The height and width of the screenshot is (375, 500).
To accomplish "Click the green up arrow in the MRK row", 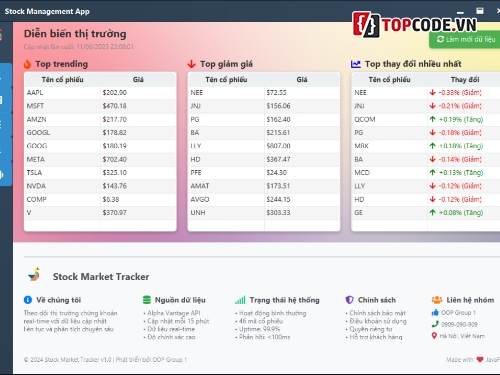I will tap(433, 146).
